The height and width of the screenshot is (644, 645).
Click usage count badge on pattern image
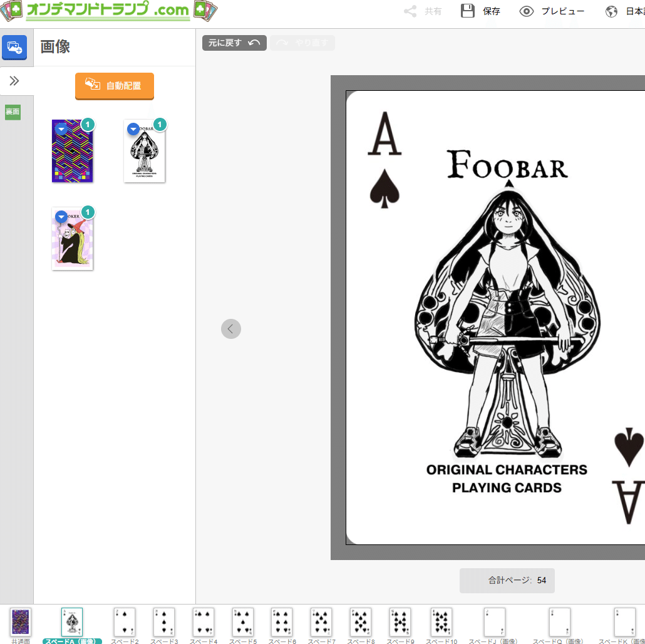point(88,124)
